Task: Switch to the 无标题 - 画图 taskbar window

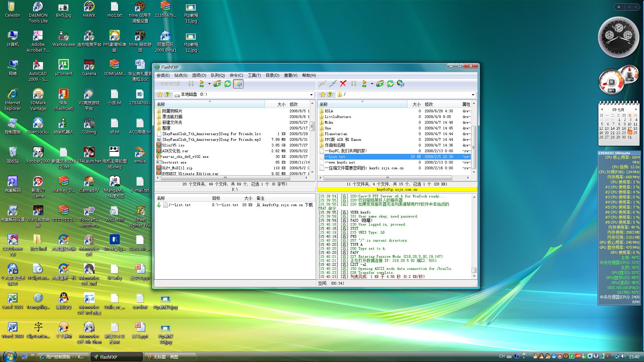Action: click(170, 357)
